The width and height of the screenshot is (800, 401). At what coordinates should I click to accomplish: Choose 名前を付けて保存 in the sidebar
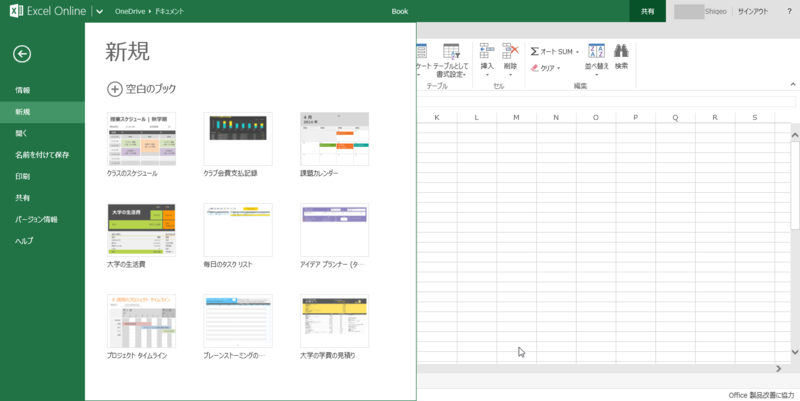42,155
